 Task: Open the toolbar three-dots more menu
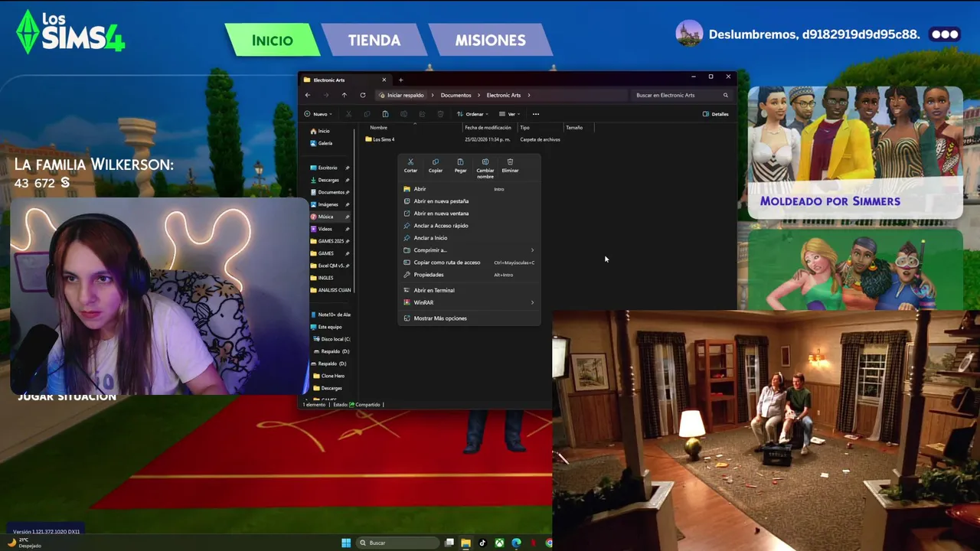pos(536,114)
